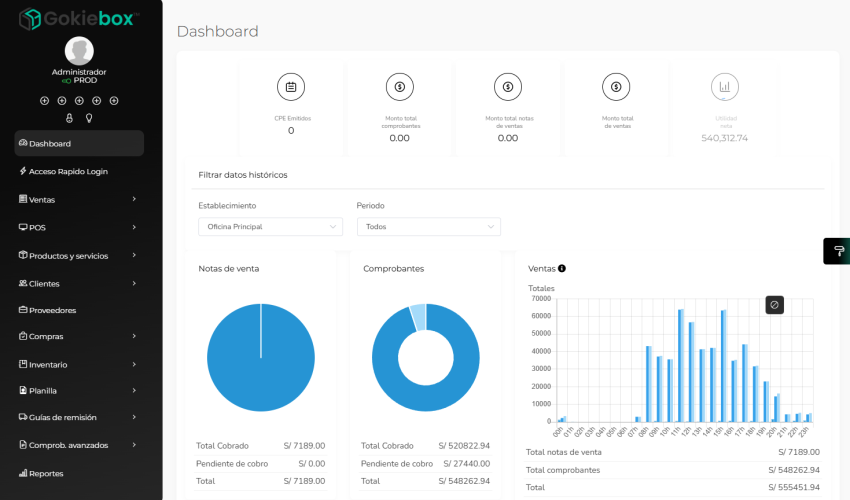Click the Ventas info icon

[x=562, y=268]
